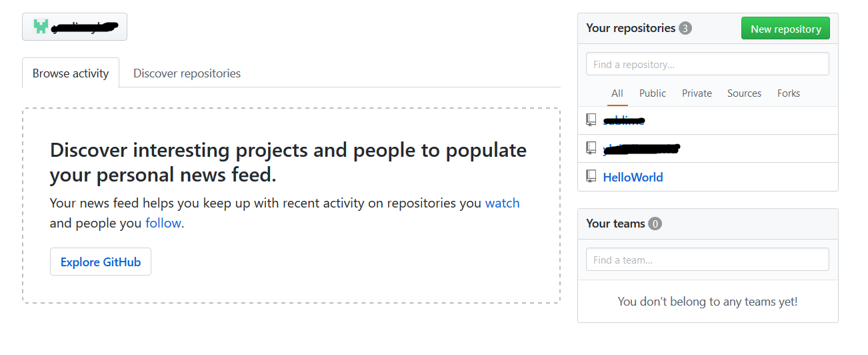Click the repo icon beside HelloWorld

coord(591,176)
